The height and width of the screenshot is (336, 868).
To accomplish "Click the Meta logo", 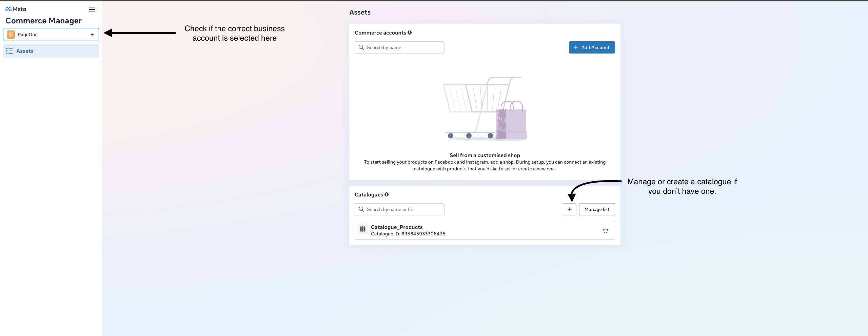I will [16, 9].
